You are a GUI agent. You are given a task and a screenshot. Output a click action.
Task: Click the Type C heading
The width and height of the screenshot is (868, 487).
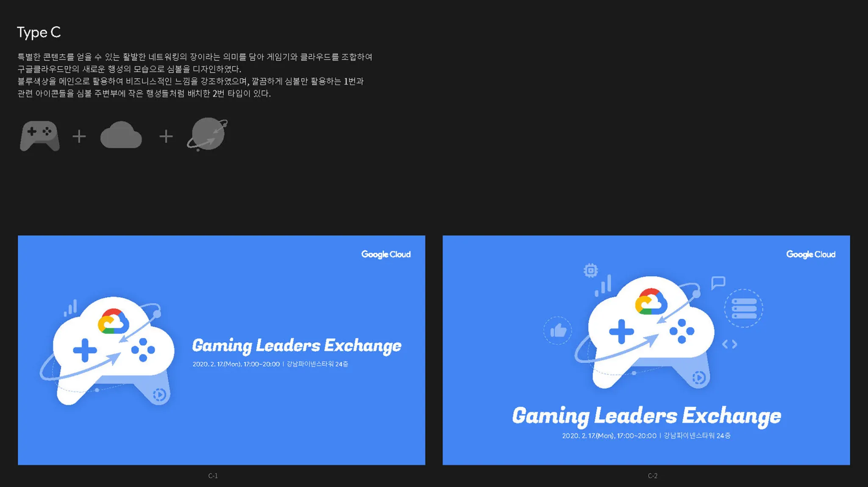(x=39, y=32)
